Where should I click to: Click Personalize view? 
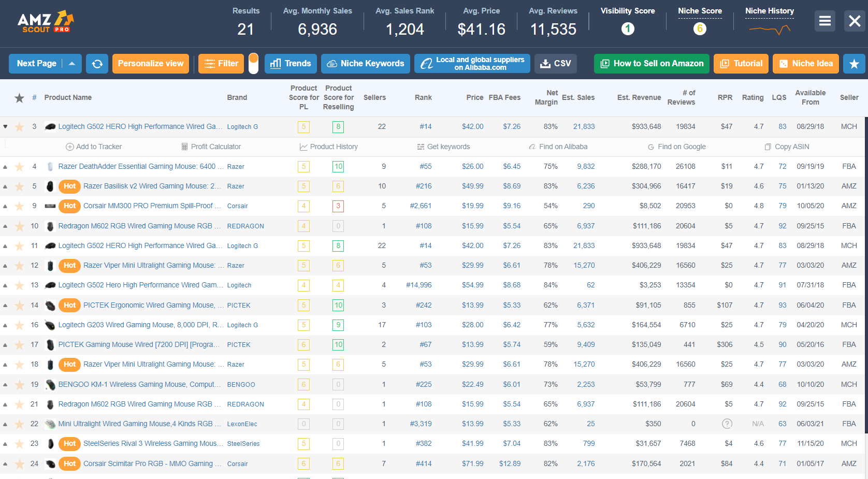click(x=151, y=64)
